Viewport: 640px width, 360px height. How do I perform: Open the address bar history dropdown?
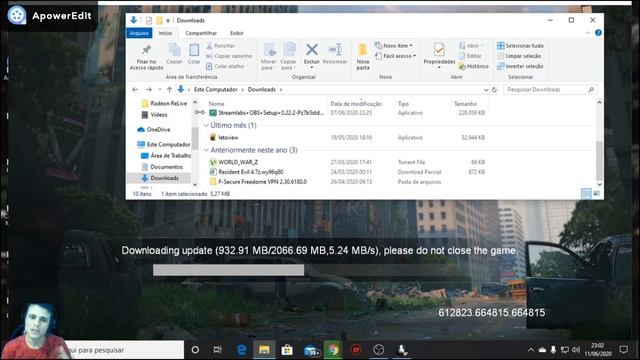click(x=486, y=89)
